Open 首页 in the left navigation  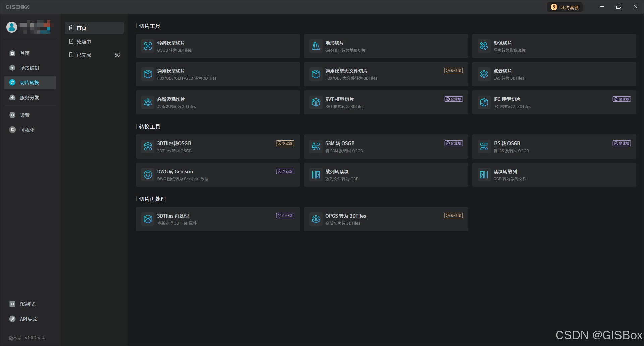(x=30, y=53)
